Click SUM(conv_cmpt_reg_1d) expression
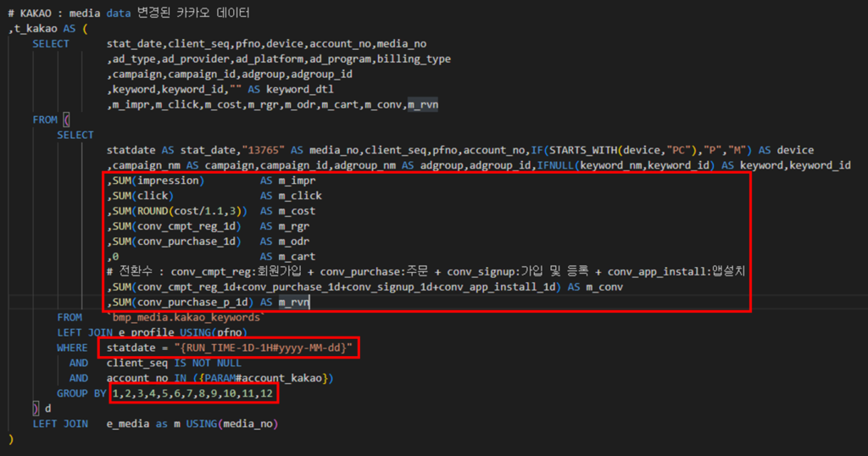 pyautogui.click(x=176, y=225)
